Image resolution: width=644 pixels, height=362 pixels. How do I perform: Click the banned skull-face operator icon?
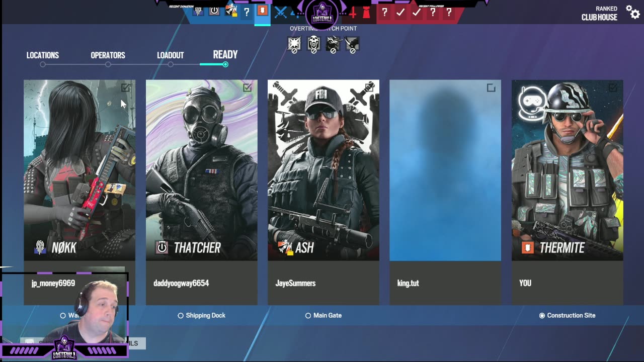(313, 44)
